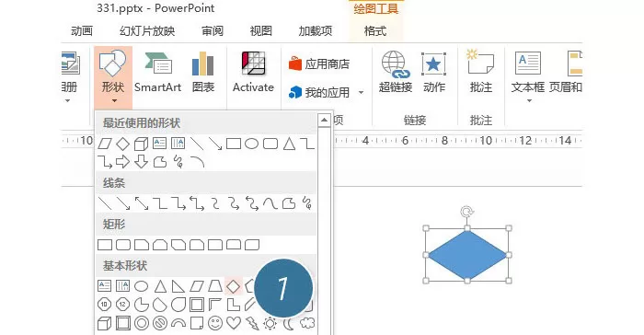
Task: Open the 视图 ribbon tab
Action: tap(260, 31)
